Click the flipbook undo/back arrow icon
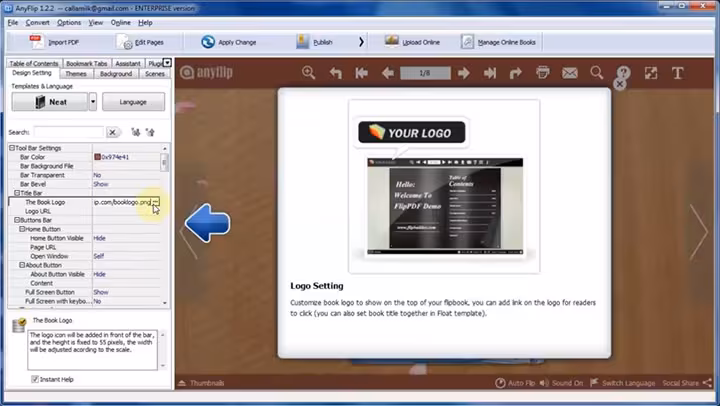 tap(336, 73)
